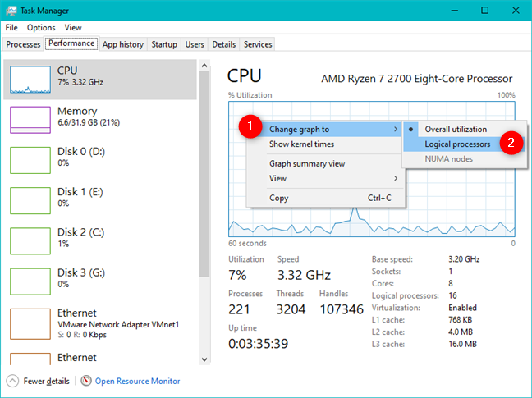Click the L1 cache value 768 KB
Image resolution: width=532 pixels, height=398 pixels.
pos(460,320)
